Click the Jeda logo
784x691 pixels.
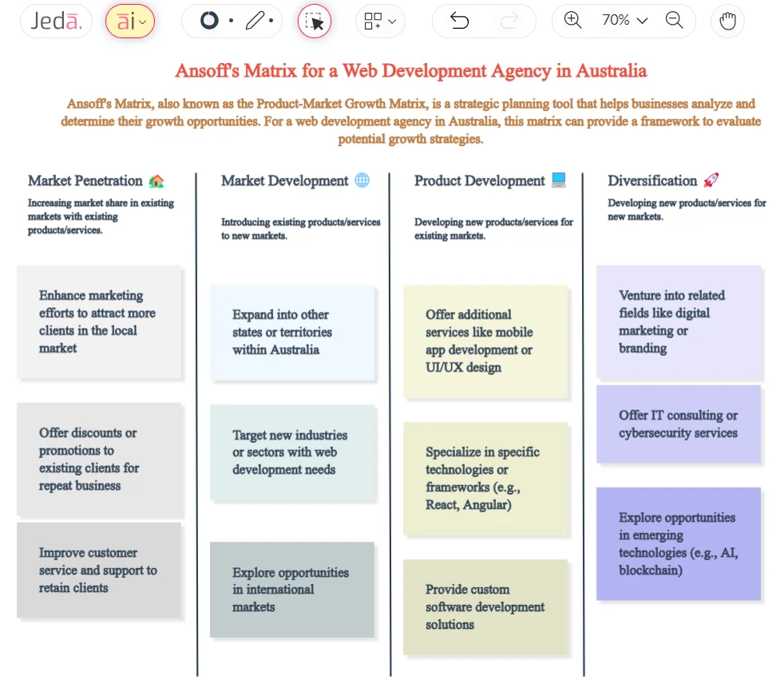coord(56,21)
